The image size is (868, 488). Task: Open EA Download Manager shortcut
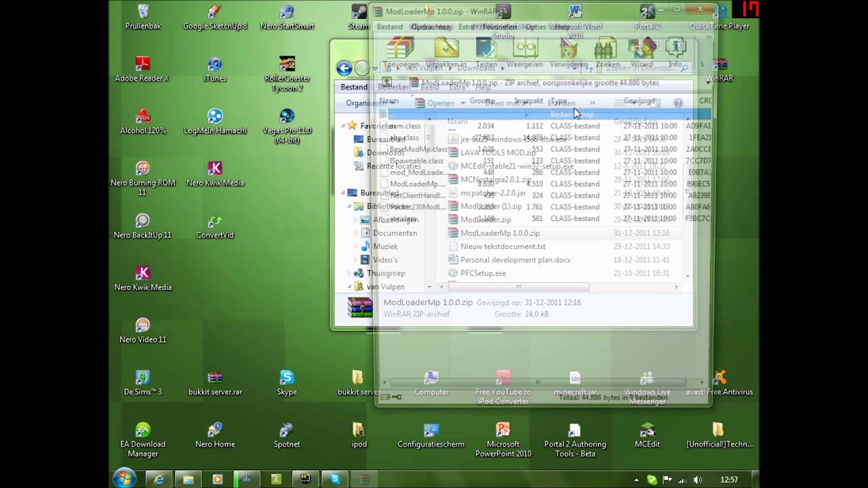(142, 440)
